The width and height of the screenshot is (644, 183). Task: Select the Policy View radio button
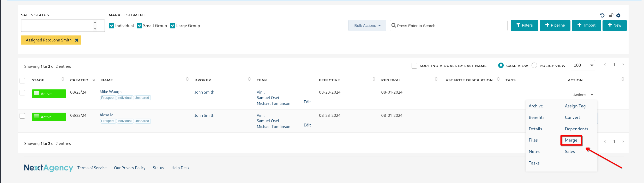tap(534, 65)
